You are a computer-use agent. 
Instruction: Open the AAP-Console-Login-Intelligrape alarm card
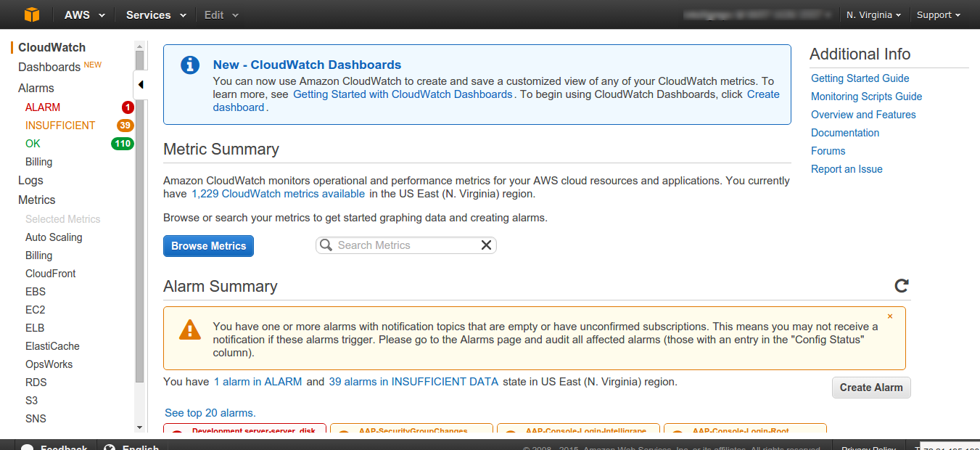[578, 429]
